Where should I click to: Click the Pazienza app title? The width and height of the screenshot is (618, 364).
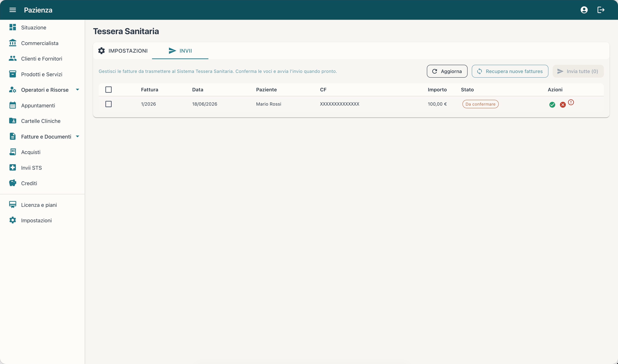pos(38,10)
